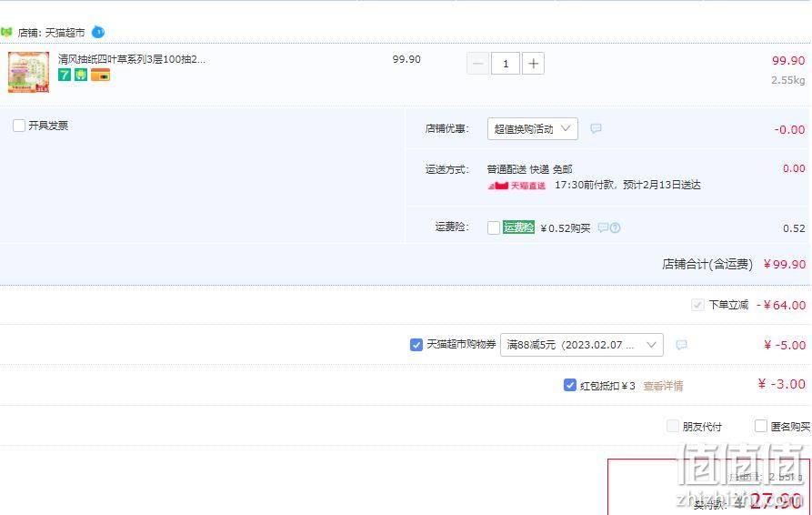Screen dimensions: 812x515
Task: Click the comment icon beside ¥0.52购买
Action: [603, 227]
